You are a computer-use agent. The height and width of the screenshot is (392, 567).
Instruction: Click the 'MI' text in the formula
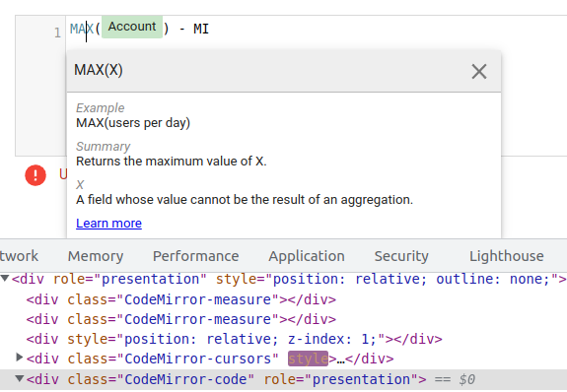[x=201, y=29]
